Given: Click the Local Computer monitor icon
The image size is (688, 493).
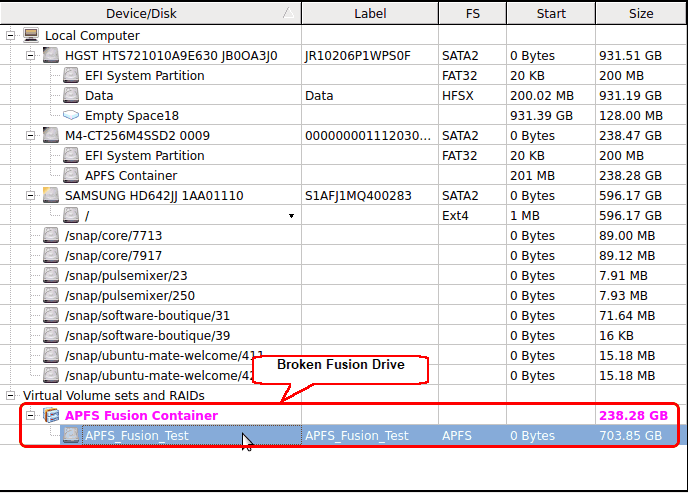Looking at the screenshot, I should (32, 35).
